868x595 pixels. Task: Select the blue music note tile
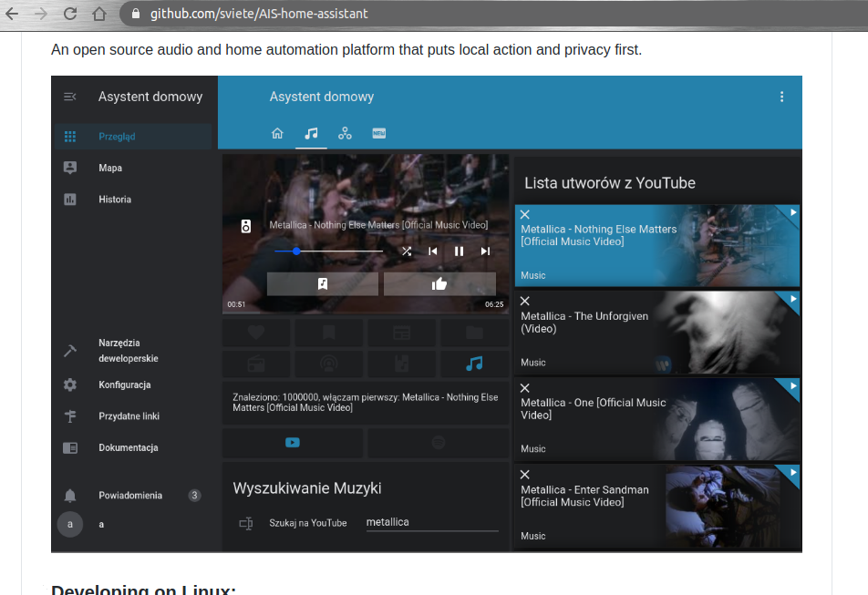[x=474, y=364]
